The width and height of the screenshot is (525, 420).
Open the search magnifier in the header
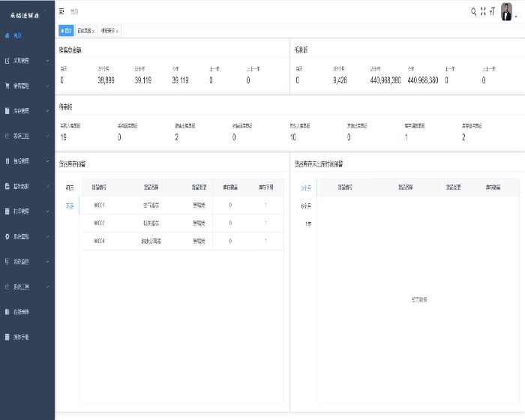click(x=473, y=12)
